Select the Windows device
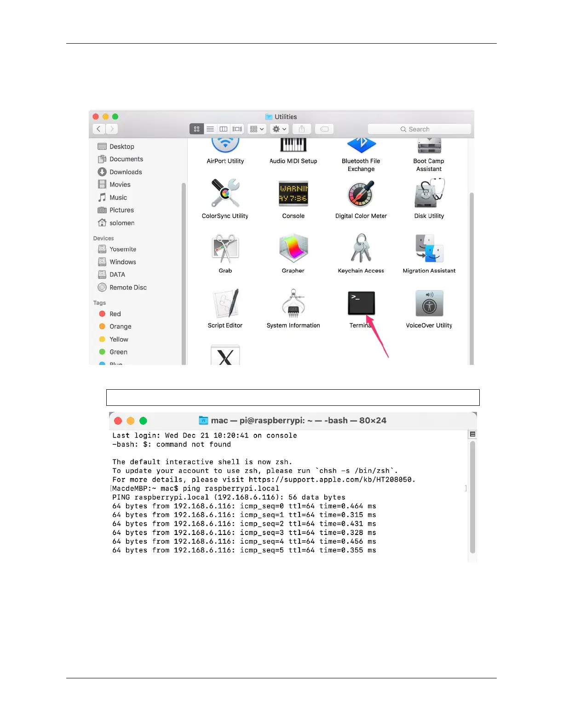The image size is (563, 728). coord(117,262)
